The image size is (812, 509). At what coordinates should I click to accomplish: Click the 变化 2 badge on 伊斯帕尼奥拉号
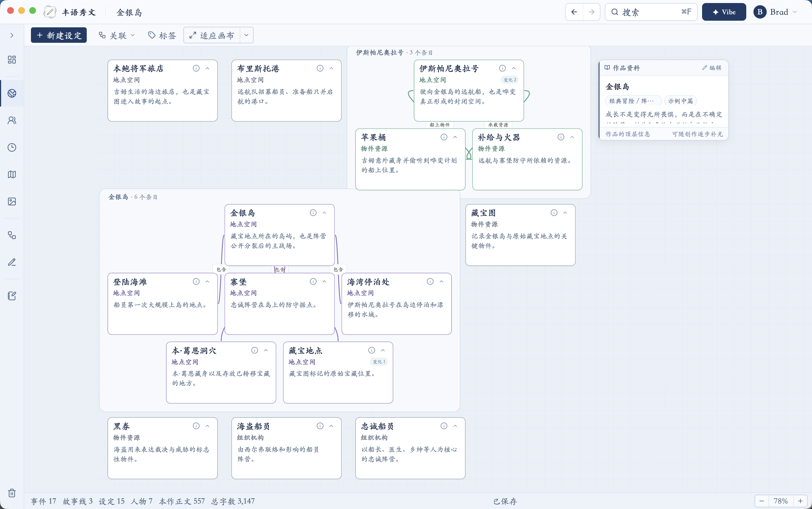click(510, 80)
